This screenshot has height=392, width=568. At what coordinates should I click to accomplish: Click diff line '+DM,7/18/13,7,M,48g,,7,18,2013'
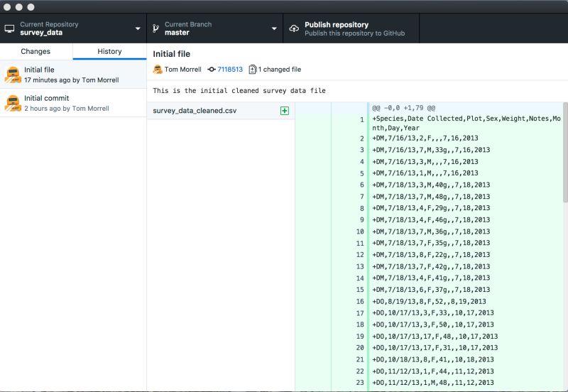[431, 197]
